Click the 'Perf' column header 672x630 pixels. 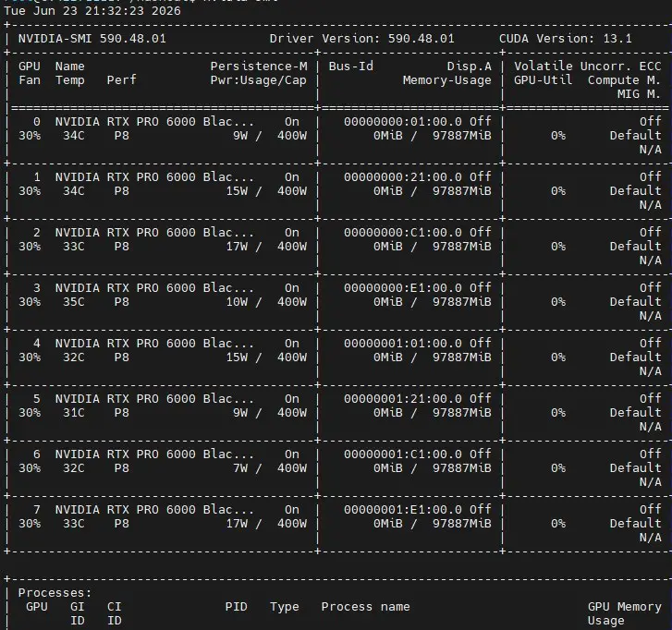coord(122,80)
